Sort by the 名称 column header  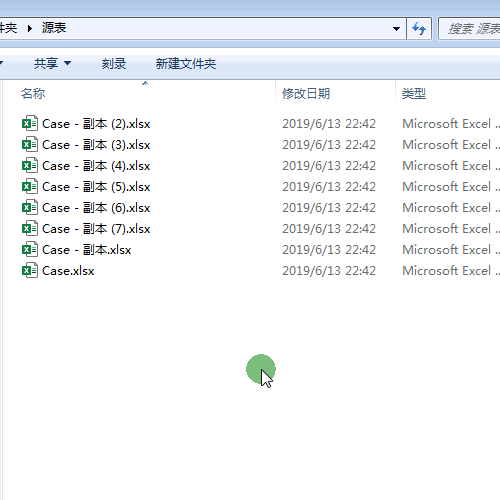tap(33, 94)
